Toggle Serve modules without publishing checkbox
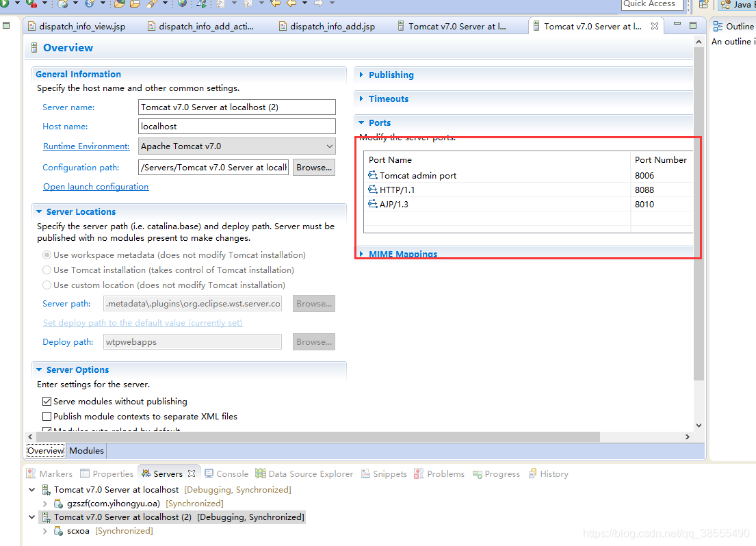The width and height of the screenshot is (756, 546). (47, 402)
